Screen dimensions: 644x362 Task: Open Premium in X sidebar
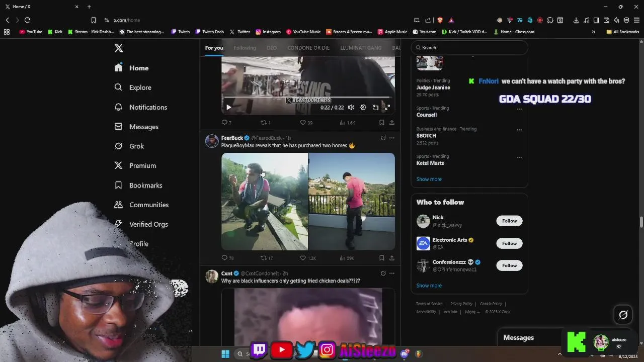[135, 165]
